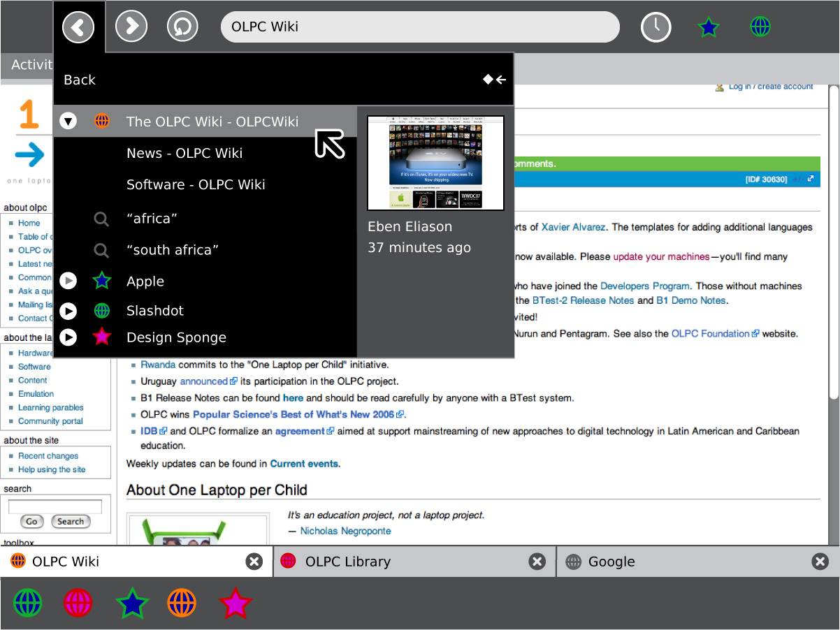The height and width of the screenshot is (630, 840).
Task: Click the green globe icon in top toolbar
Action: 760,27
